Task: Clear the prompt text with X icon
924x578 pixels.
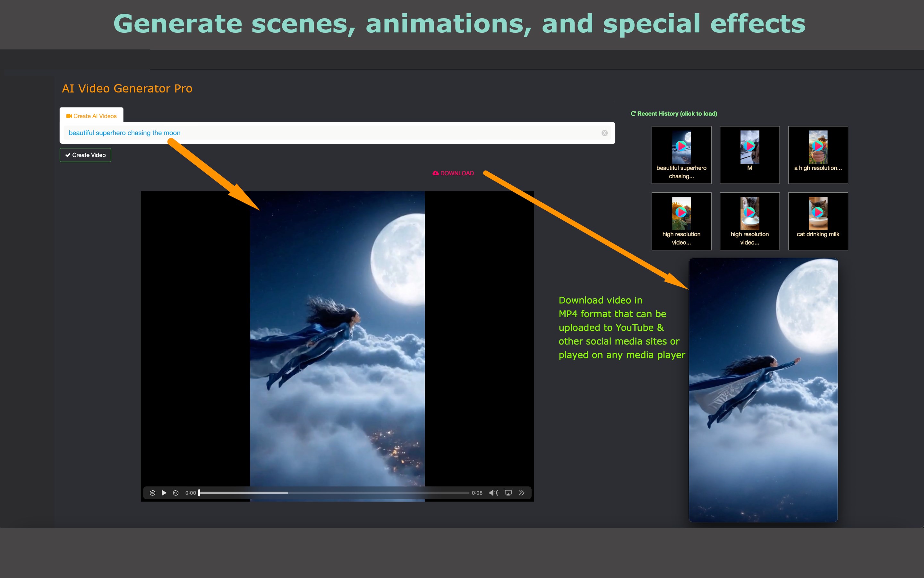Action: [604, 133]
